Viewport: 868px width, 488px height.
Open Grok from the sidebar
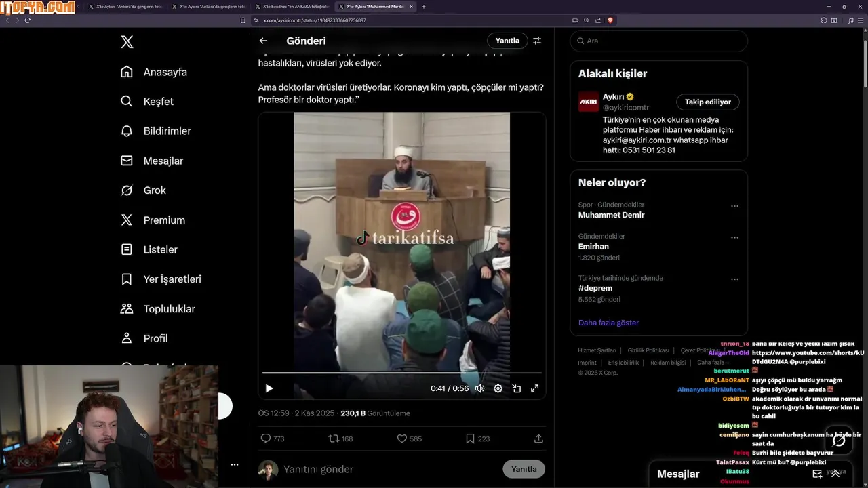[x=144, y=190]
